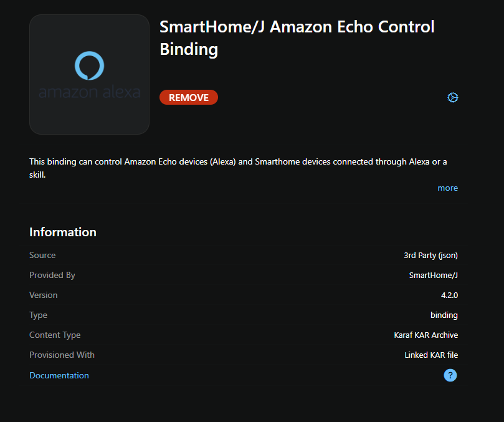The width and height of the screenshot is (504, 422).
Task: Click the 4.2.0 version number
Action: point(449,295)
